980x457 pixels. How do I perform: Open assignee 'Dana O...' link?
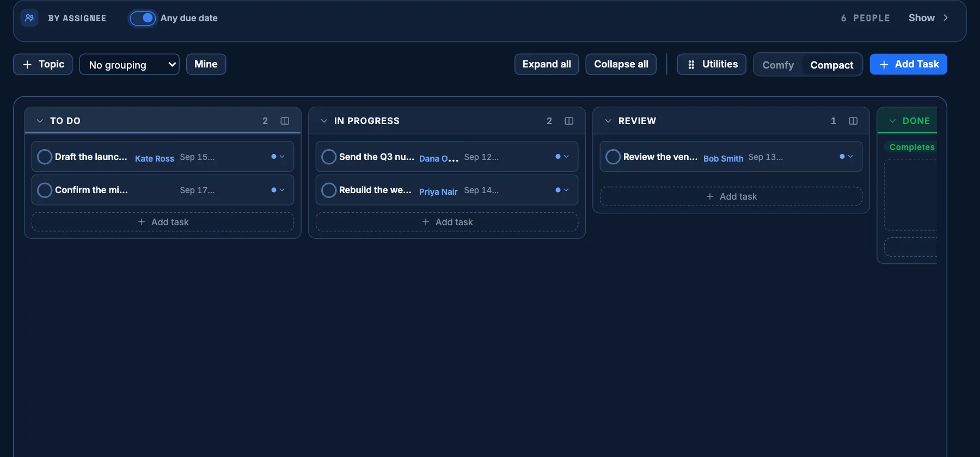[x=439, y=158]
